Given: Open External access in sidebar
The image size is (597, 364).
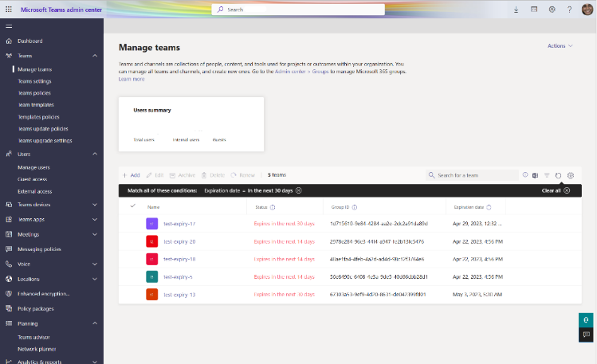Looking at the screenshot, I should click(x=34, y=191).
